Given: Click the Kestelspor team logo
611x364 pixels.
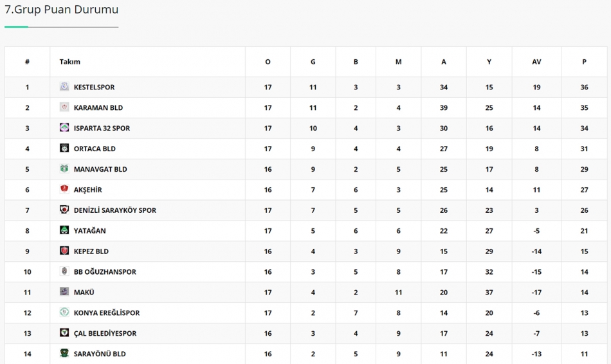Looking at the screenshot, I should point(64,87).
